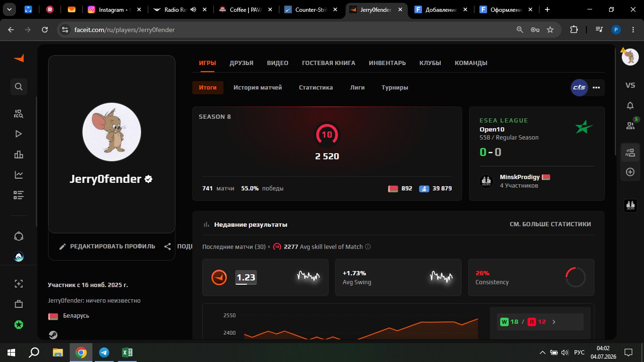This screenshot has width=644, height=362.
Task: Open the feed list icon in sidebar
Action: coord(19,195)
